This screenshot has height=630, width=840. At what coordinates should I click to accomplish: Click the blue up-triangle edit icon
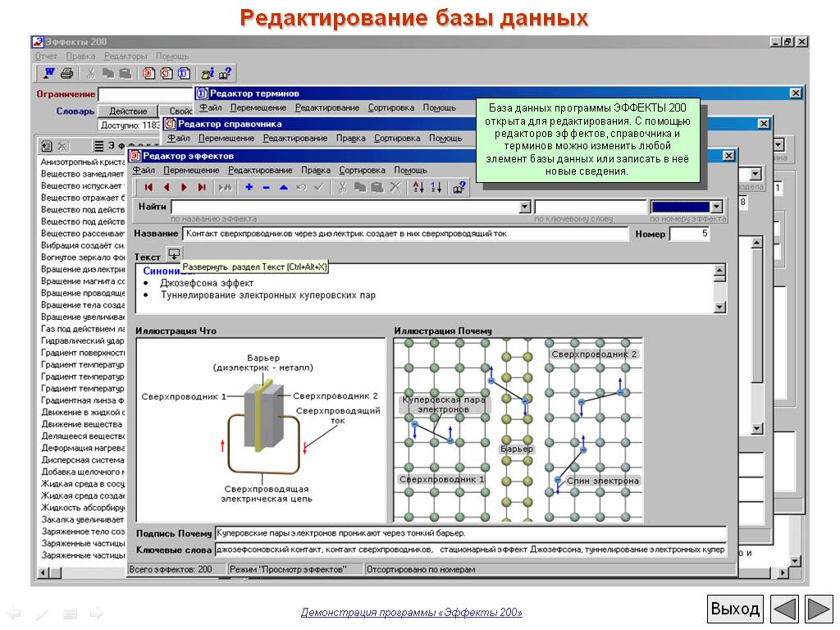(x=284, y=188)
